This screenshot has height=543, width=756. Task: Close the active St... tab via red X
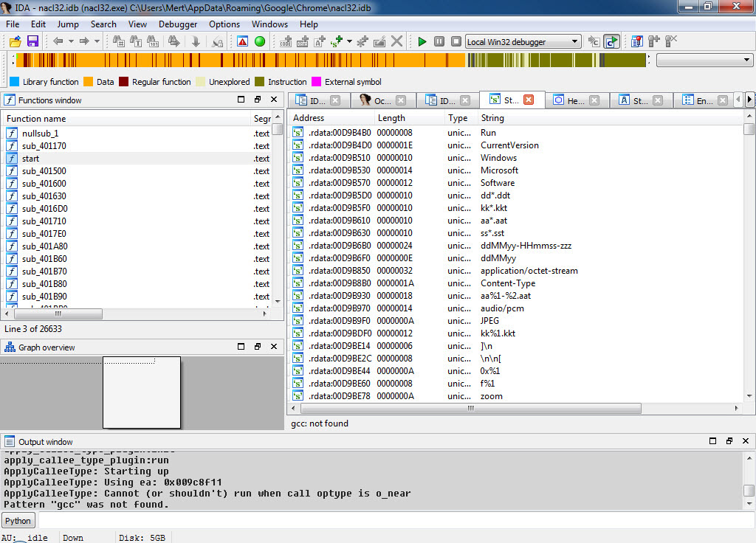coord(529,100)
